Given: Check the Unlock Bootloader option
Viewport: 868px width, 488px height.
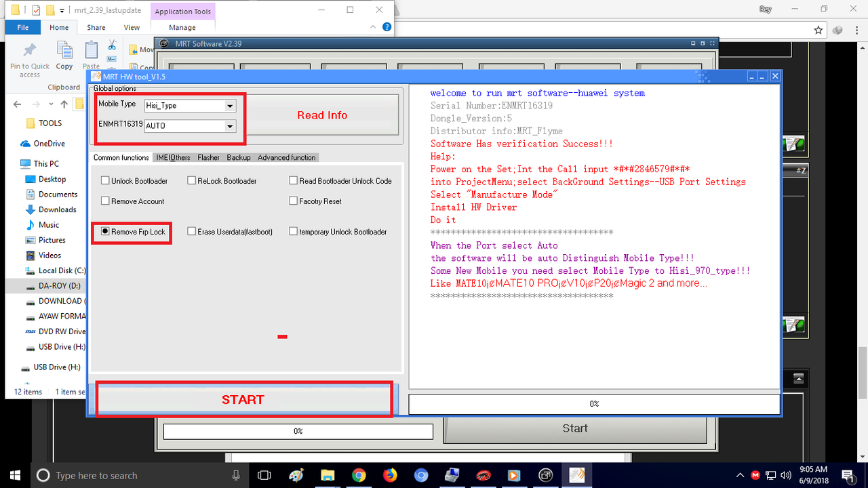Looking at the screenshot, I should [x=105, y=181].
